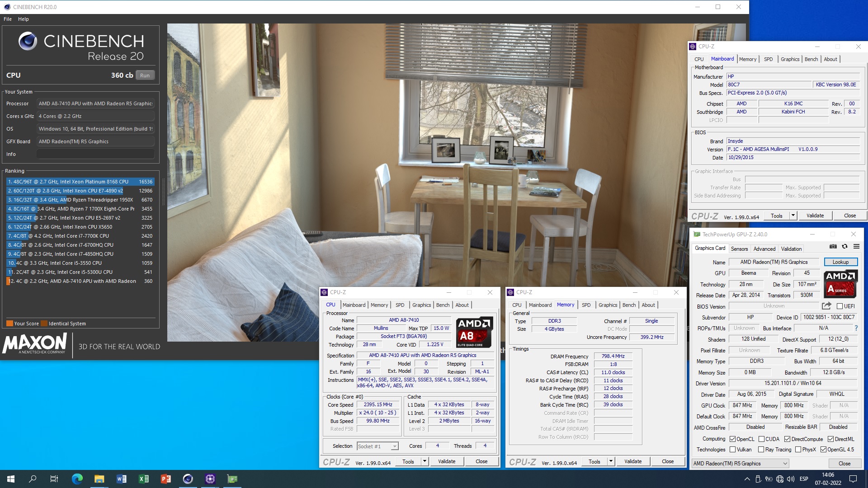Click the network globe tray icon
The height and width of the screenshot is (488, 868).
779,479
